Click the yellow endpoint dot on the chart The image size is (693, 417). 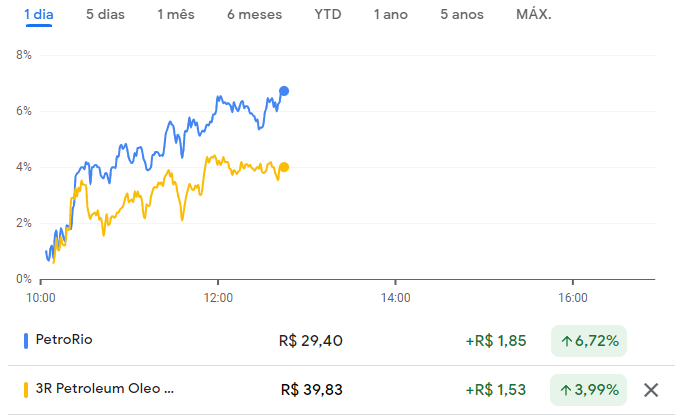click(x=284, y=167)
